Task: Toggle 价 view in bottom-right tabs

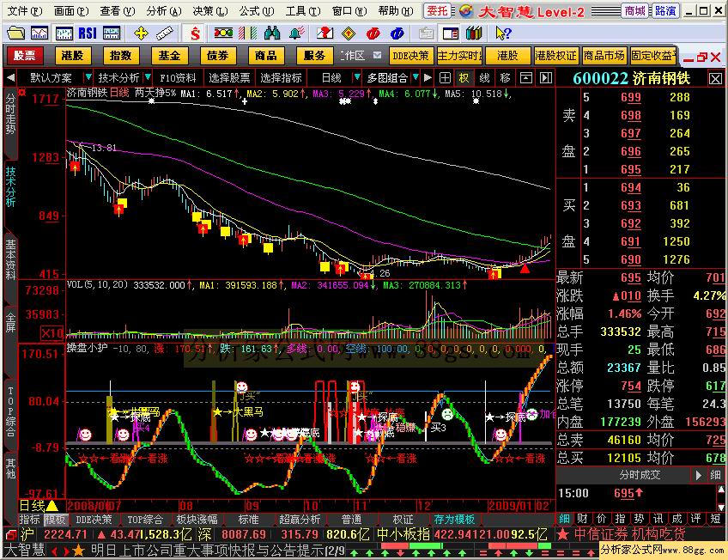Action: pyautogui.click(x=601, y=519)
